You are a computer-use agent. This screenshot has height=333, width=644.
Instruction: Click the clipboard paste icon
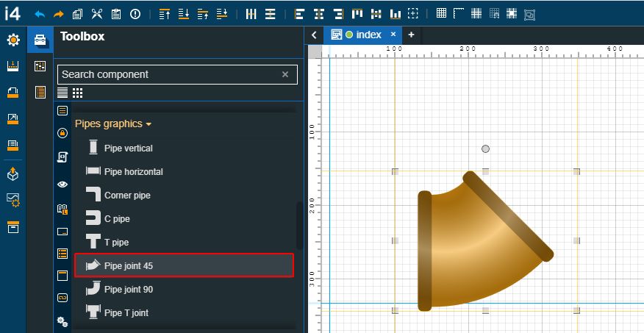click(116, 14)
